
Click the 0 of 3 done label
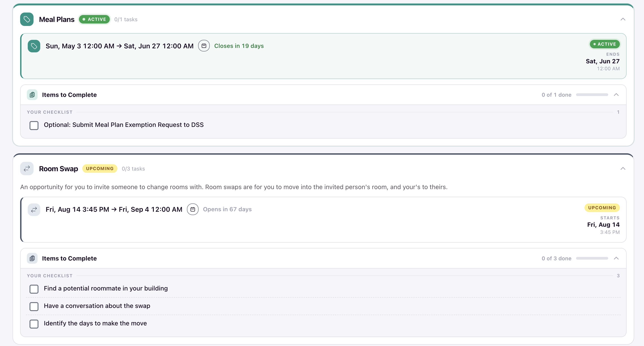click(557, 258)
